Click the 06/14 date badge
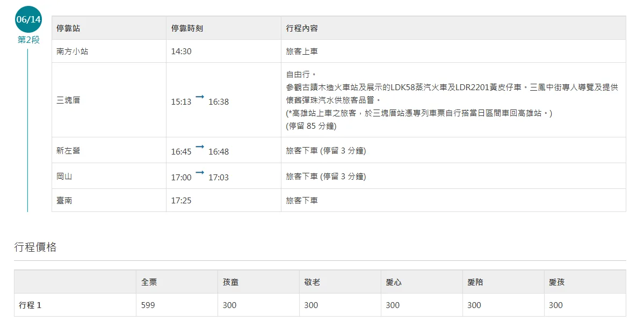This screenshot has width=644, height=322. coord(28,19)
